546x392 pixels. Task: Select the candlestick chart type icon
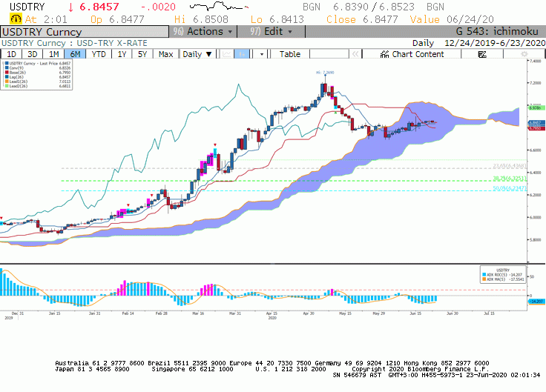[x=242, y=54]
